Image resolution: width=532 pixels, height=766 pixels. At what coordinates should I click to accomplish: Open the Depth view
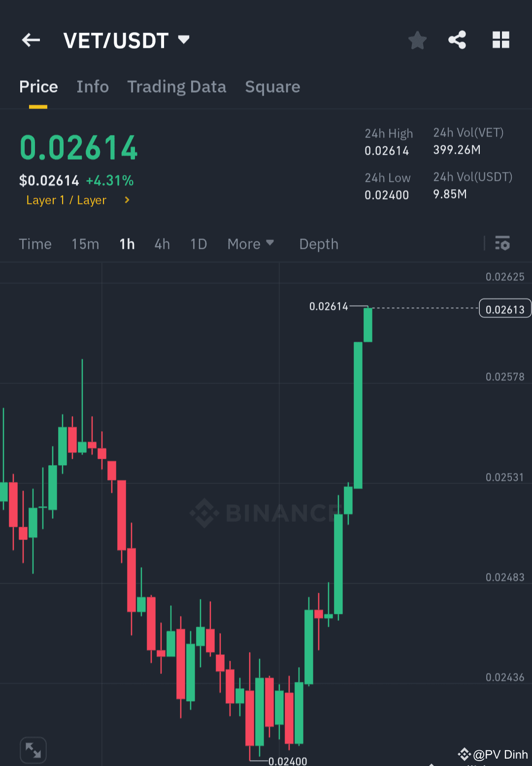[x=318, y=244]
